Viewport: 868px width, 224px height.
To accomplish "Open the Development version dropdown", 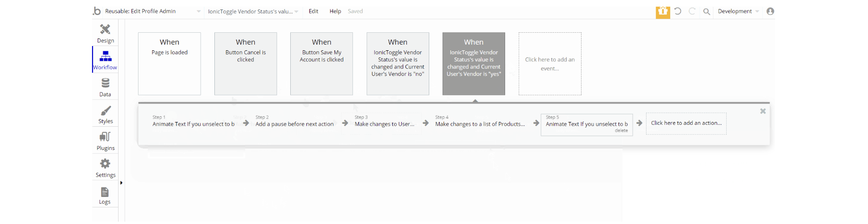I will [x=757, y=11].
